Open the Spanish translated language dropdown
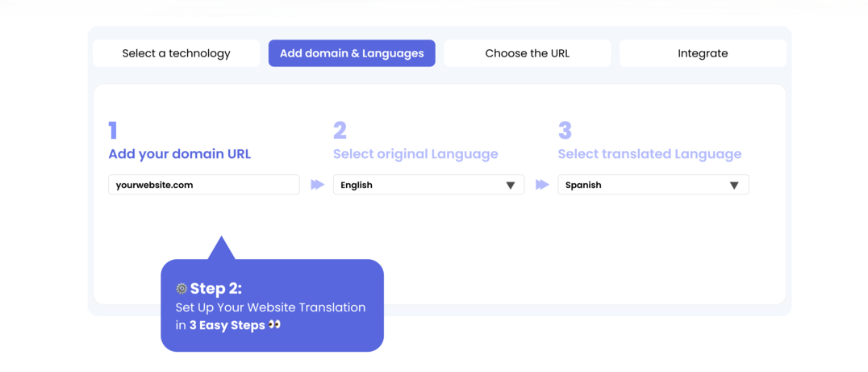Viewport: 868px width, 372px height. click(x=653, y=185)
